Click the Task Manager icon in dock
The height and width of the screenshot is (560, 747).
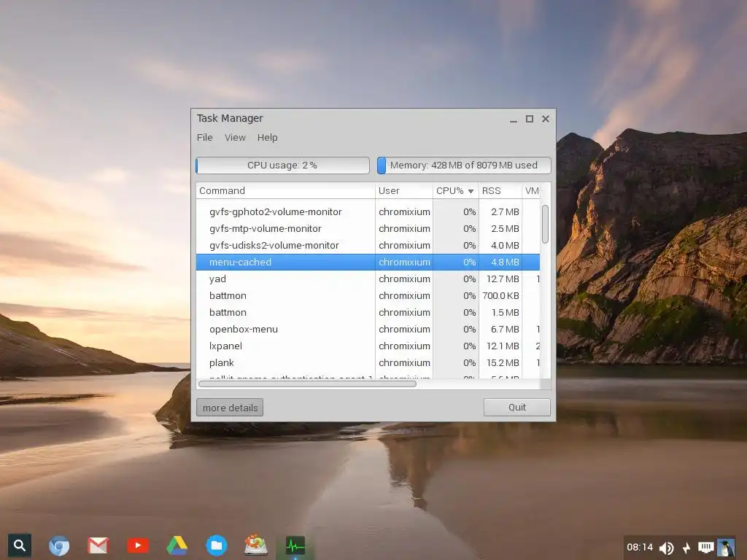[295, 545]
